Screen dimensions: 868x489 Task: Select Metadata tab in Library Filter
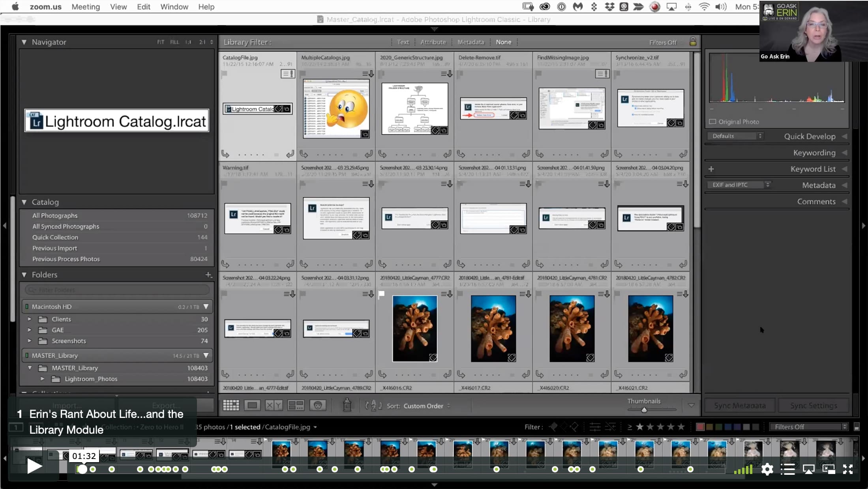click(471, 42)
